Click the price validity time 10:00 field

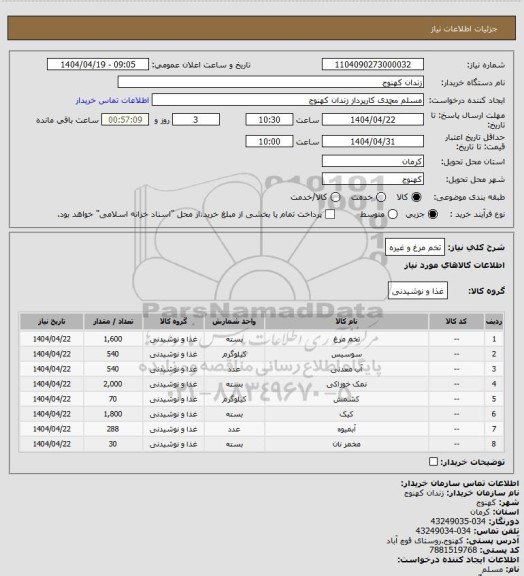tap(269, 141)
